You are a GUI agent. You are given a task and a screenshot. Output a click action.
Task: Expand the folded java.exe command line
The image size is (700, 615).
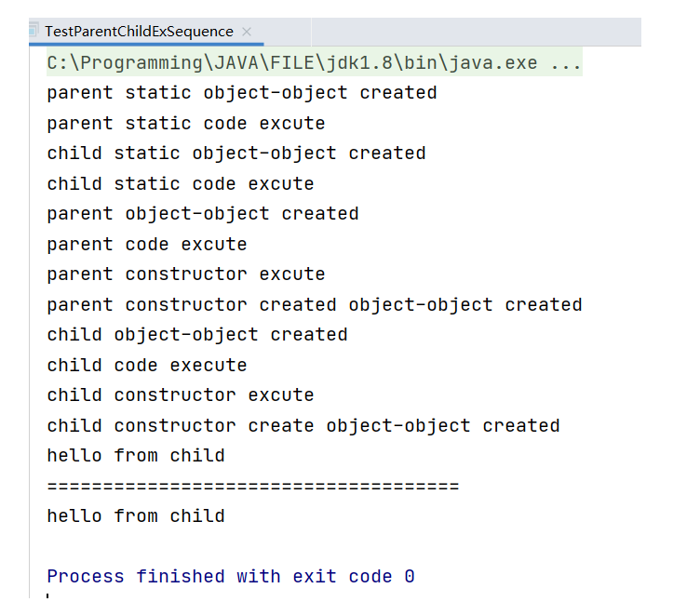coord(567,63)
